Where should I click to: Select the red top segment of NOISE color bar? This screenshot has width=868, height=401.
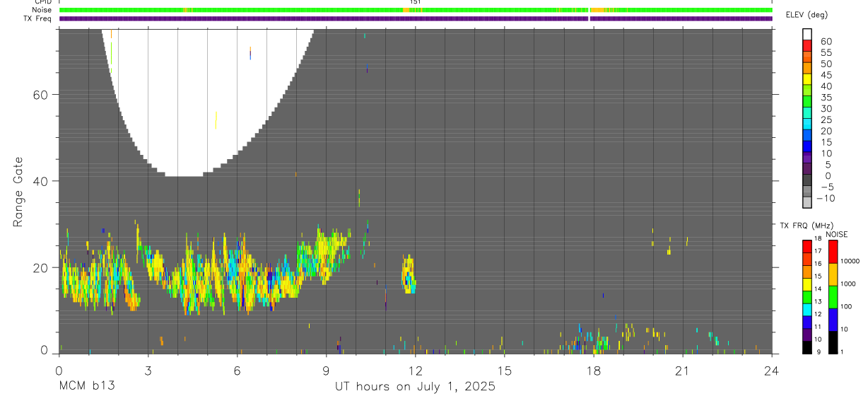click(833, 252)
